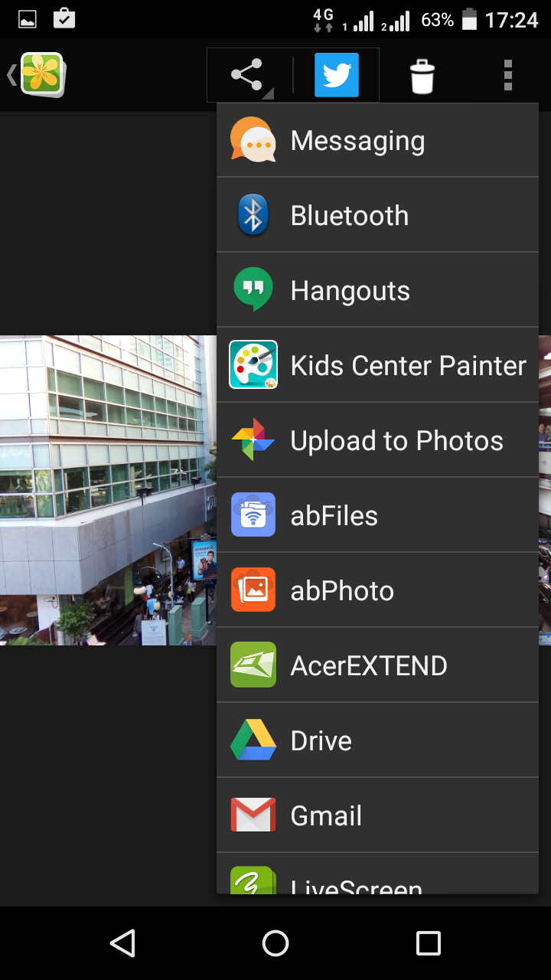Image resolution: width=551 pixels, height=980 pixels.
Task: Delete photo using trash icon
Action: pyautogui.click(x=422, y=76)
